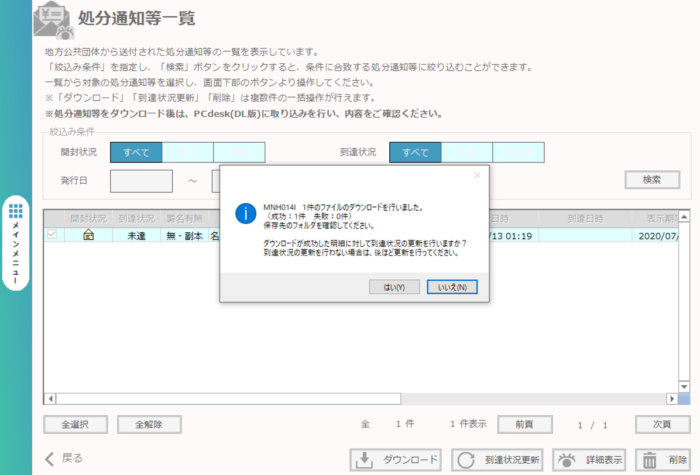The image size is (700, 475).
Task: Click the 検索 search button
Action: pos(652,180)
